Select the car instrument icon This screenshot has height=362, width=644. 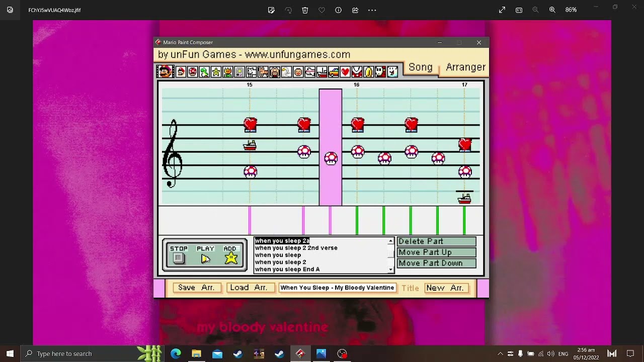point(333,72)
